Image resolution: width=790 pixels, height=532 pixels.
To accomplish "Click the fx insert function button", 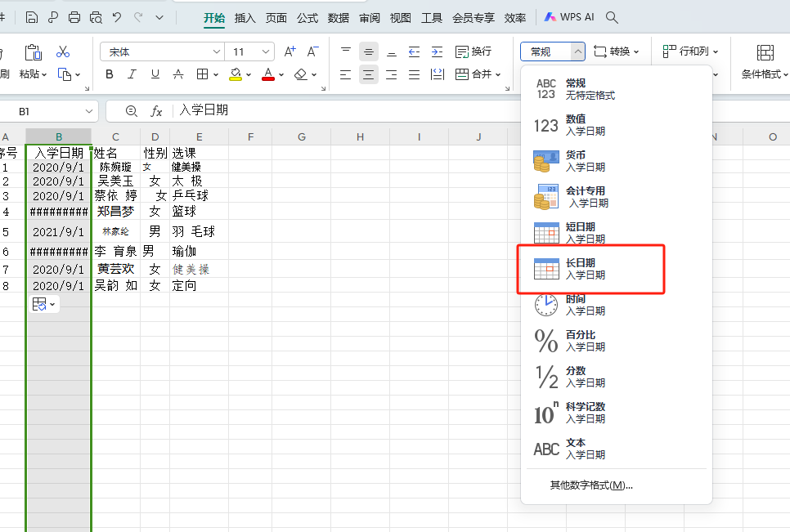I will 156,111.
